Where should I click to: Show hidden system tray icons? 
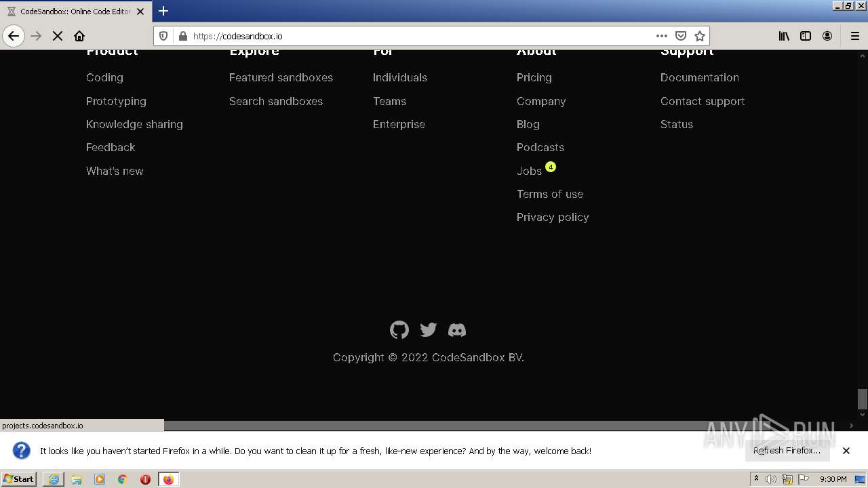click(756, 479)
